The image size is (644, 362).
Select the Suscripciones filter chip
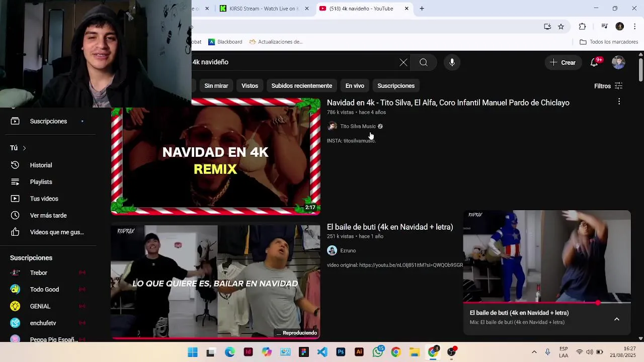click(x=396, y=86)
